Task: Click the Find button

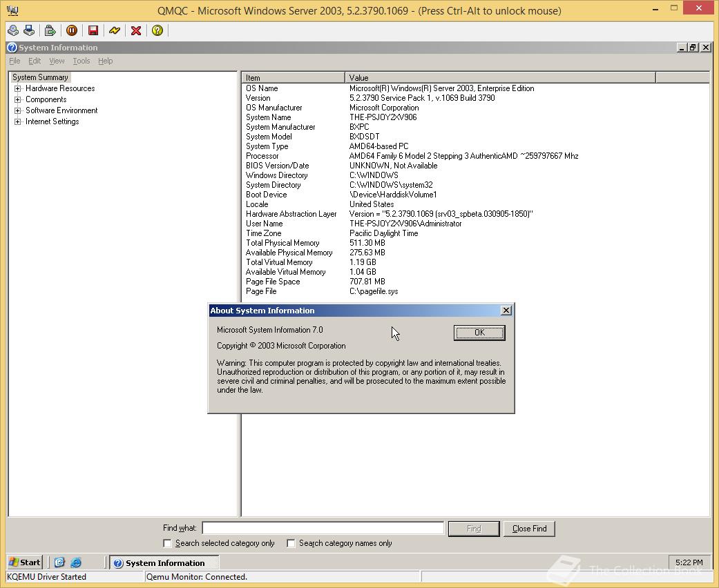Action: tap(474, 529)
